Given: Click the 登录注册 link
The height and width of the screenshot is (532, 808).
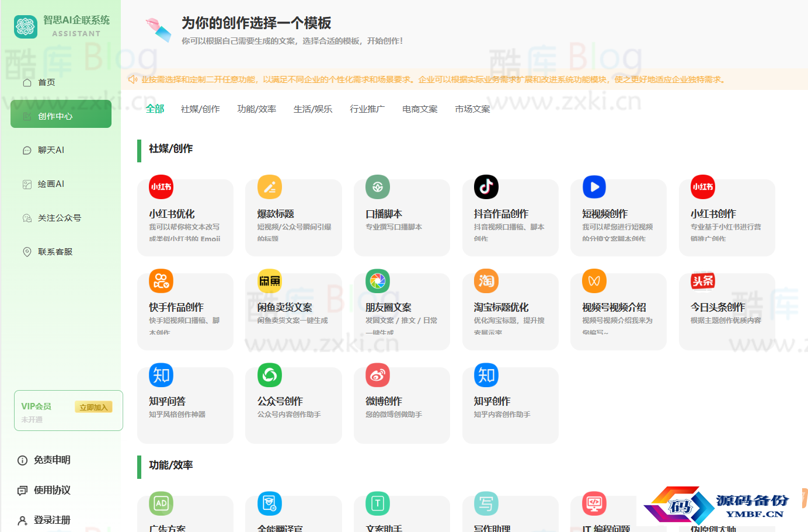Looking at the screenshot, I should pyautogui.click(x=52, y=520).
